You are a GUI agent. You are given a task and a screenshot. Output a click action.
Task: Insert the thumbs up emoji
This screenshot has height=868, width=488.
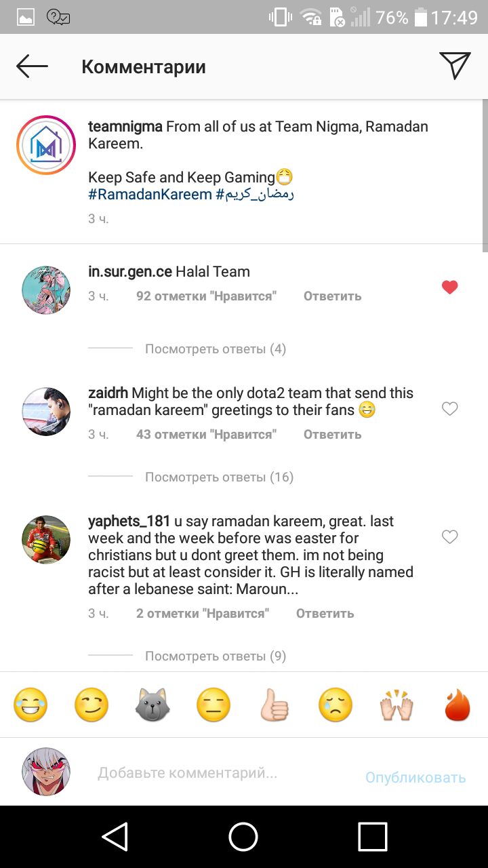click(274, 706)
